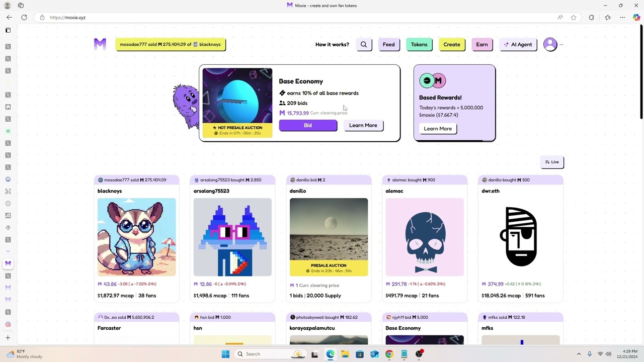Viewport: 644px width, 362px height.
Task: Click the Moxie logo in header
Action: (x=100, y=44)
